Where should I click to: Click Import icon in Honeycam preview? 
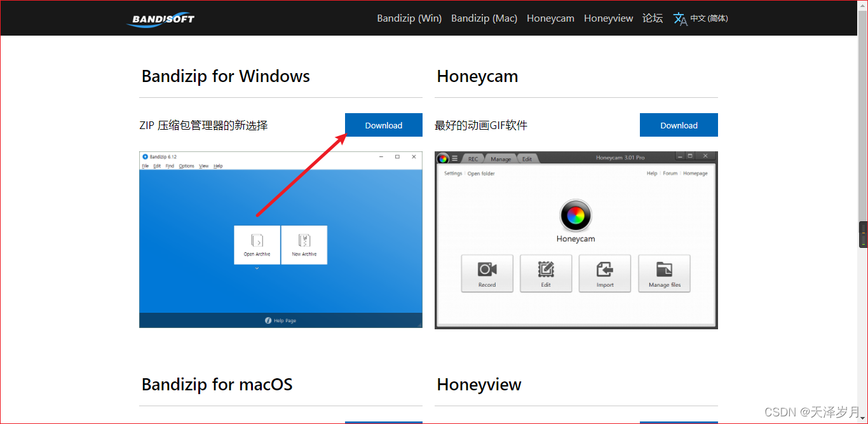[x=605, y=269]
